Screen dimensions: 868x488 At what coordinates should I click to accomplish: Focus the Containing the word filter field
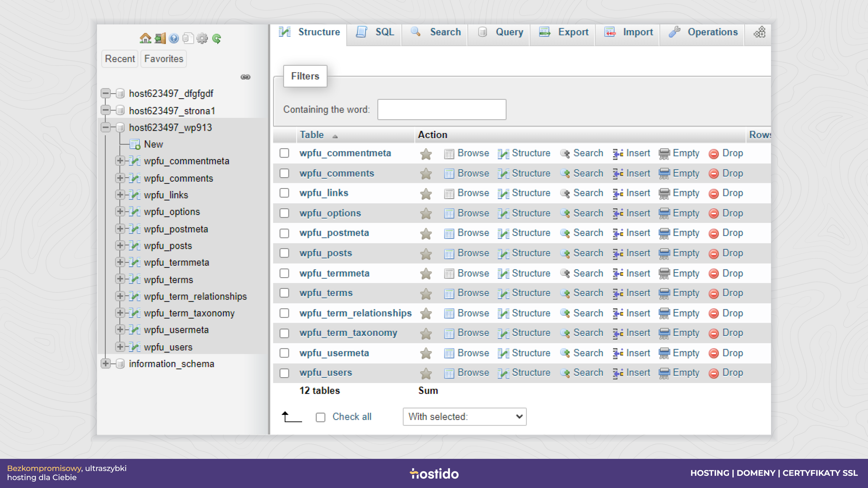pos(442,109)
